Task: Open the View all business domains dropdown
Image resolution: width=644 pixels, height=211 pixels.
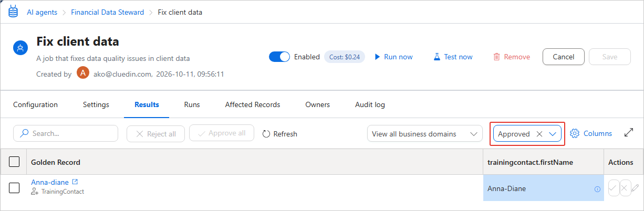Action: click(x=424, y=134)
